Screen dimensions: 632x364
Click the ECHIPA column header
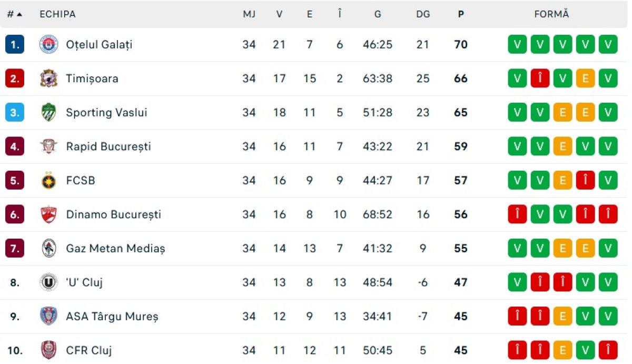[x=57, y=14]
